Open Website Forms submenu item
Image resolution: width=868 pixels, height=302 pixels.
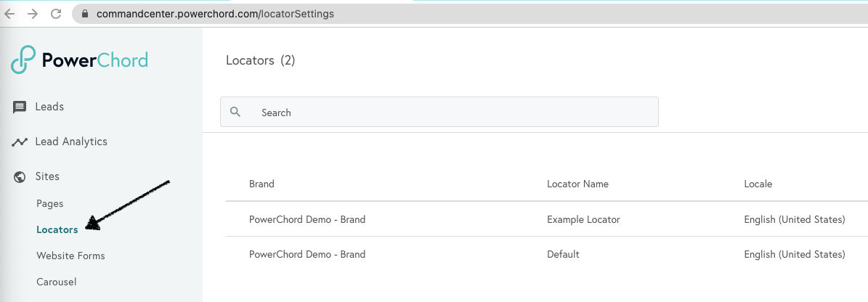click(x=70, y=256)
